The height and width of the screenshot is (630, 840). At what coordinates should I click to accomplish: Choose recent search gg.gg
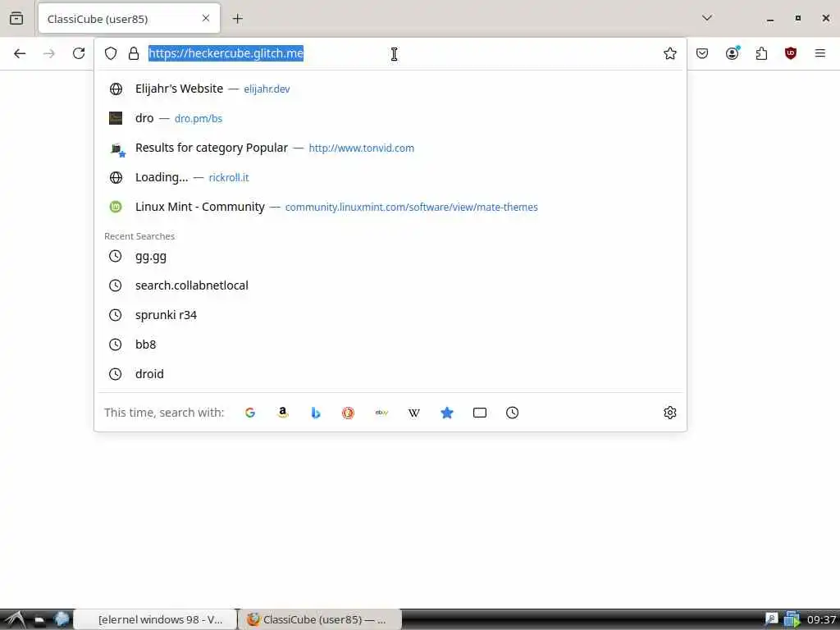coord(390,256)
